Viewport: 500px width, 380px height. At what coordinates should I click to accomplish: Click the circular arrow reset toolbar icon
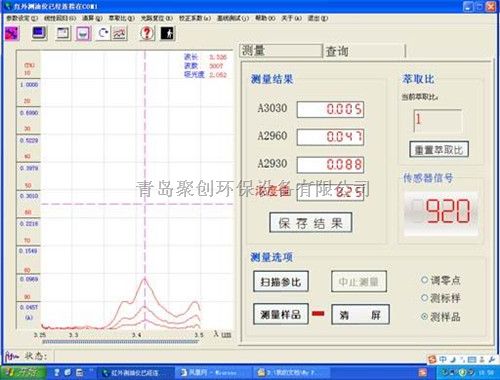click(104, 33)
